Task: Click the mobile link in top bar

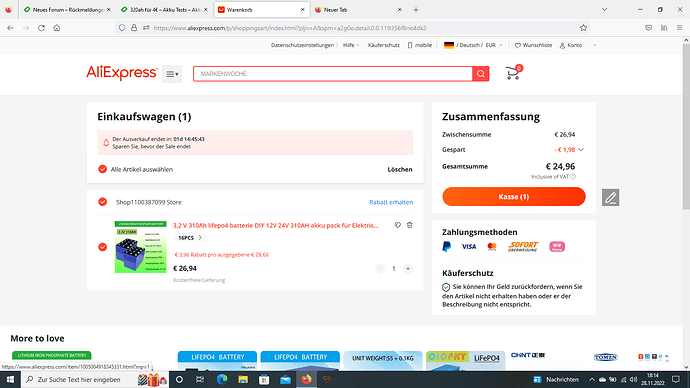Action: pos(420,45)
